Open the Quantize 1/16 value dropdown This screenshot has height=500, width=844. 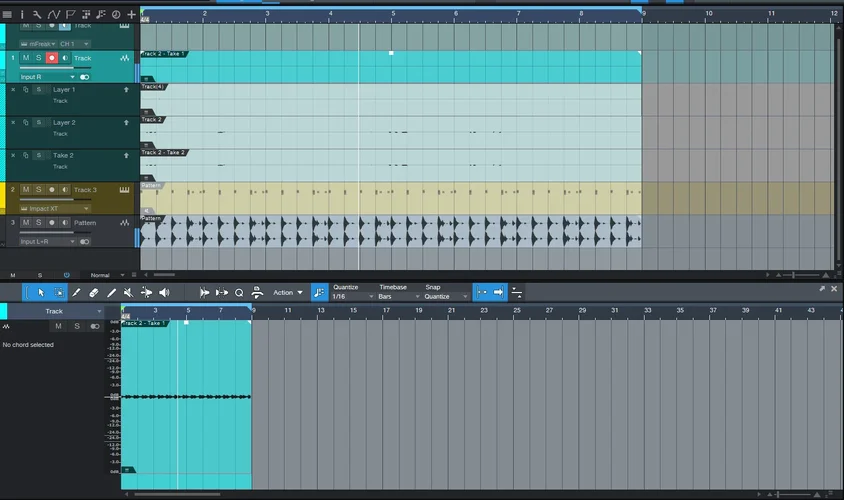pyautogui.click(x=352, y=297)
